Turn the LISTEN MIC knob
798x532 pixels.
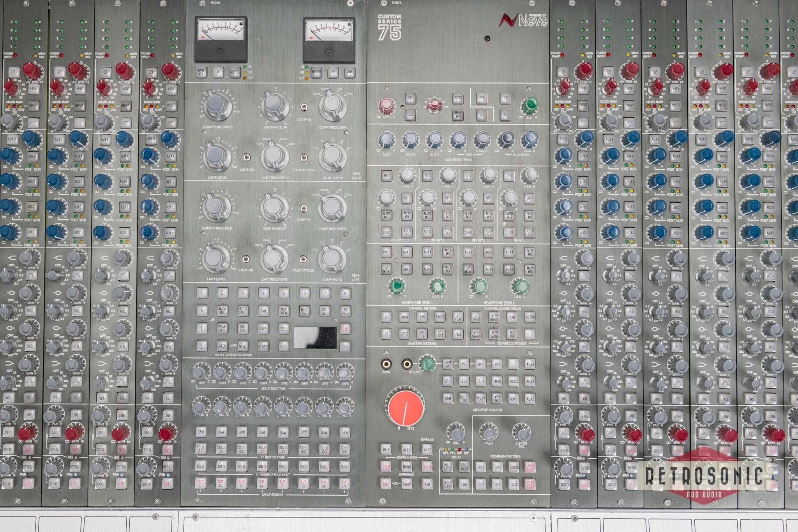(x=522, y=432)
